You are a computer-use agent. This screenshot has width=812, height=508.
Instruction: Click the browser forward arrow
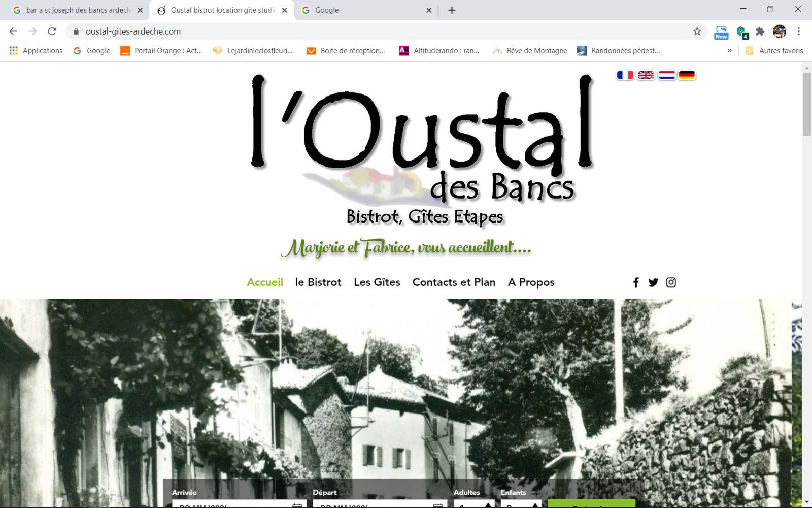[x=32, y=31]
